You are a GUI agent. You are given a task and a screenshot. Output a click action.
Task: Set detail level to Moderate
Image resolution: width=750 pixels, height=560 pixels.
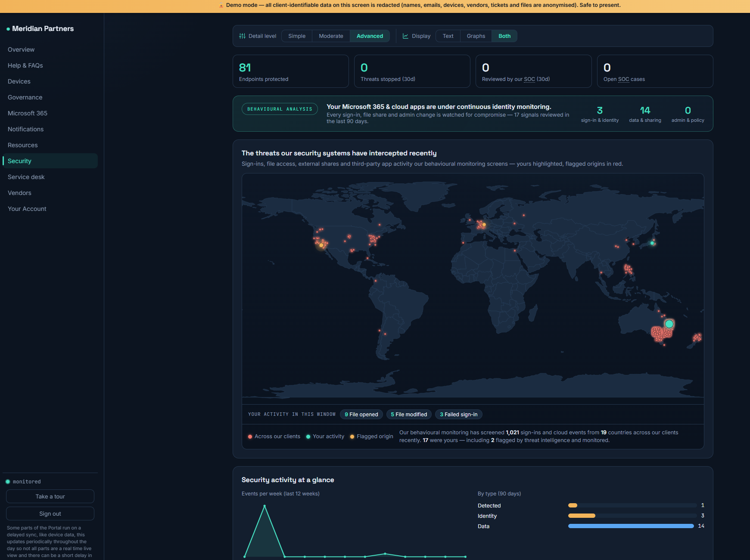click(x=331, y=36)
